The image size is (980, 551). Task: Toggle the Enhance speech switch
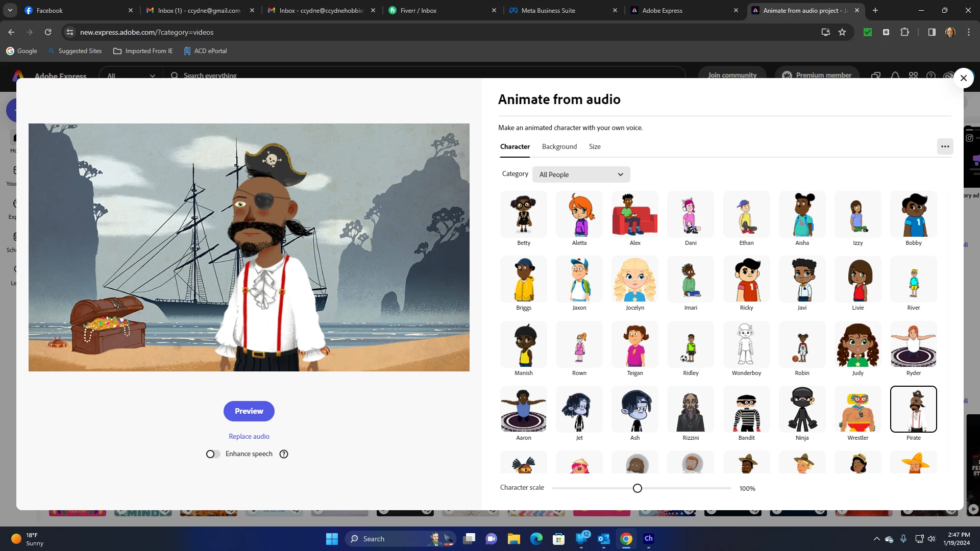[x=213, y=454]
